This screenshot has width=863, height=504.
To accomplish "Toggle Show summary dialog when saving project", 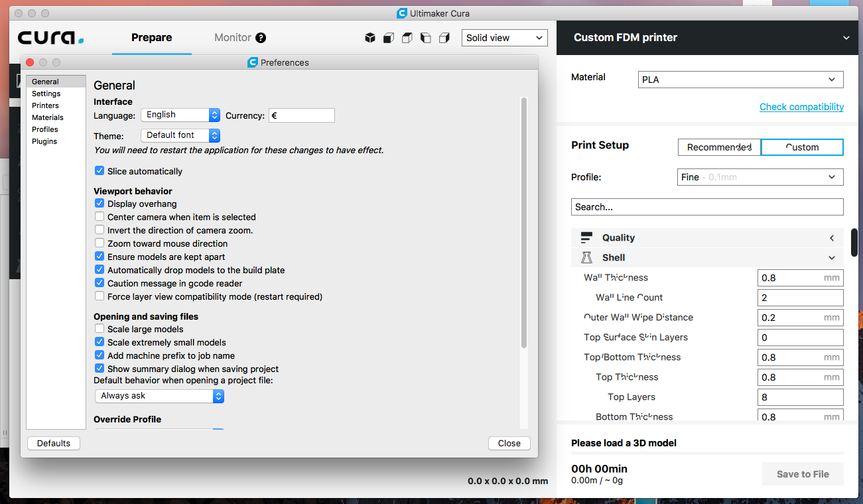I will (x=100, y=369).
